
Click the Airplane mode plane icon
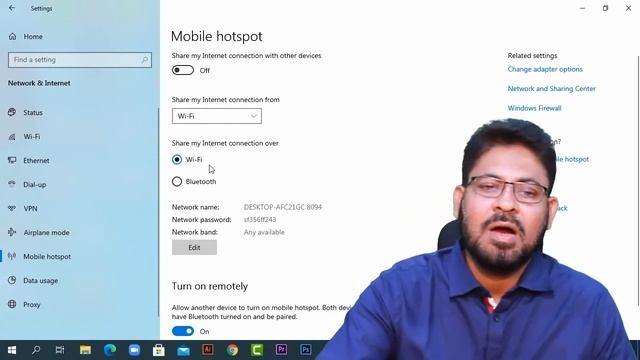12,232
